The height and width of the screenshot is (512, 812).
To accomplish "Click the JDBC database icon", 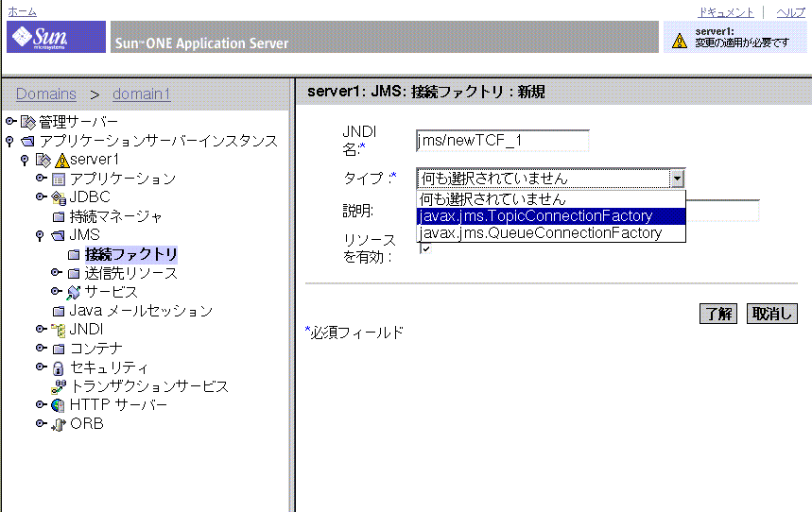I will (x=59, y=197).
